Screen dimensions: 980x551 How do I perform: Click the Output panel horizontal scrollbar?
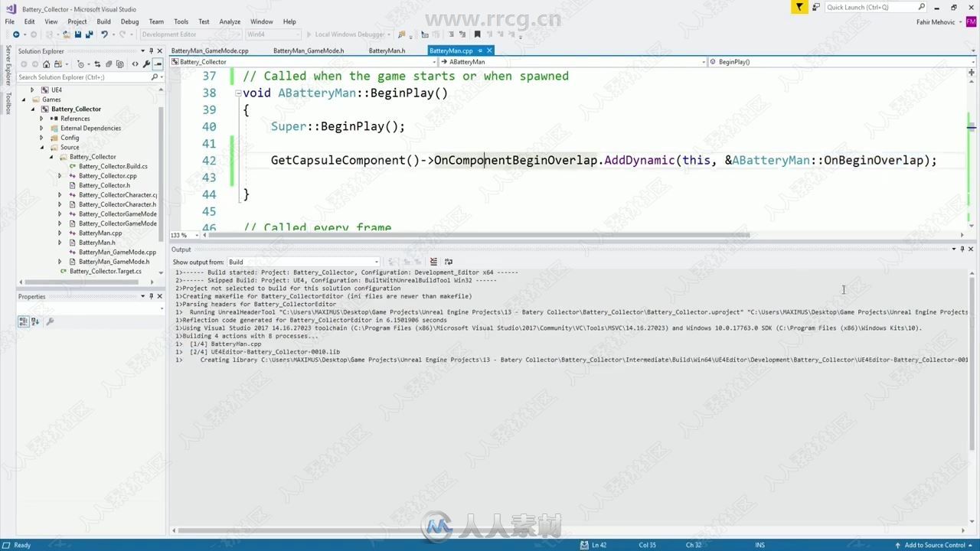(570, 531)
